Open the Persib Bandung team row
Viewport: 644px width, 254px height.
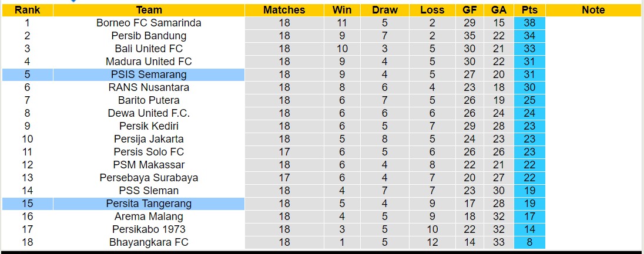(x=149, y=36)
